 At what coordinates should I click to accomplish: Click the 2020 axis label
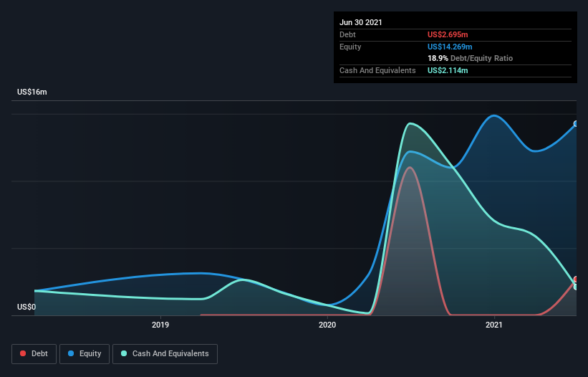[x=327, y=325]
